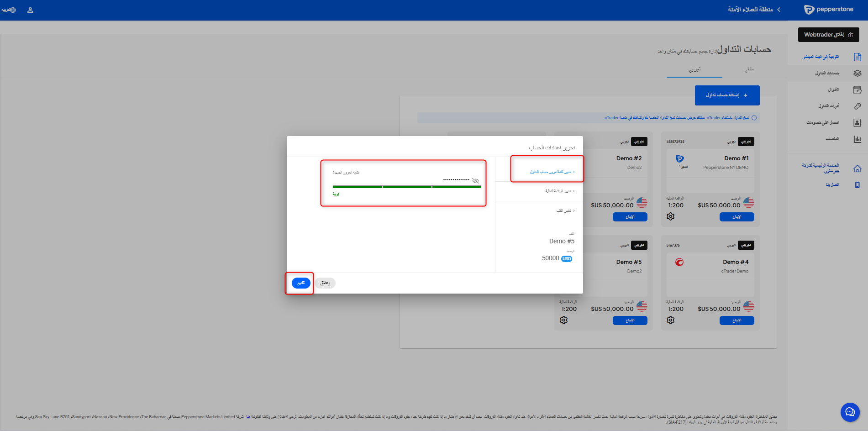Open الترقية إلى البث المباشر sidebar link
The image size is (868, 431).
pos(821,57)
